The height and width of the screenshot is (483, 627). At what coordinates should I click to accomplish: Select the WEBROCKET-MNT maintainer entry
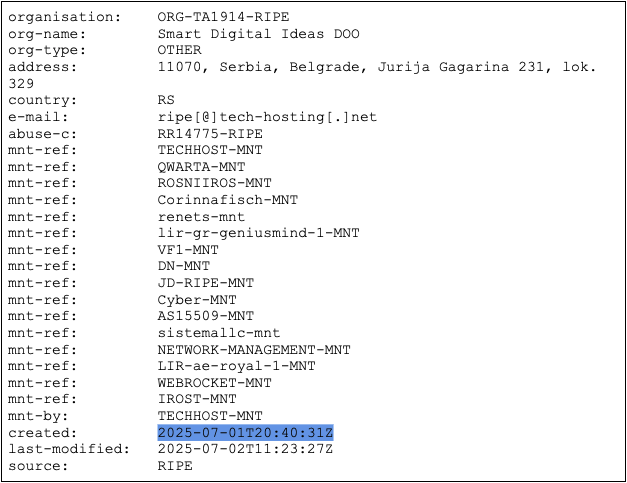[x=214, y=382]
